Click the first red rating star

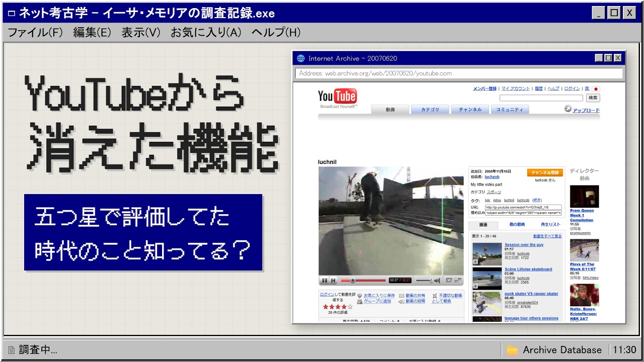[326, 307]
